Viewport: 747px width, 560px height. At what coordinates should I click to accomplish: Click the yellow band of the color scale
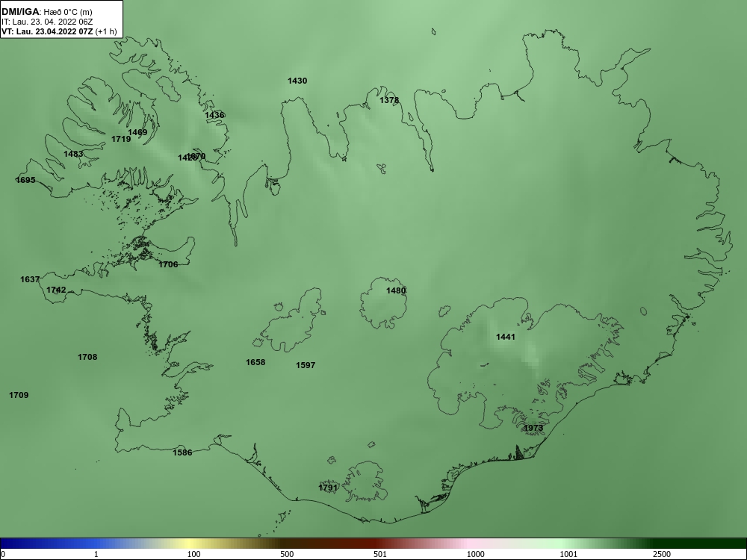pyautogui.click(x=190, y=544)
